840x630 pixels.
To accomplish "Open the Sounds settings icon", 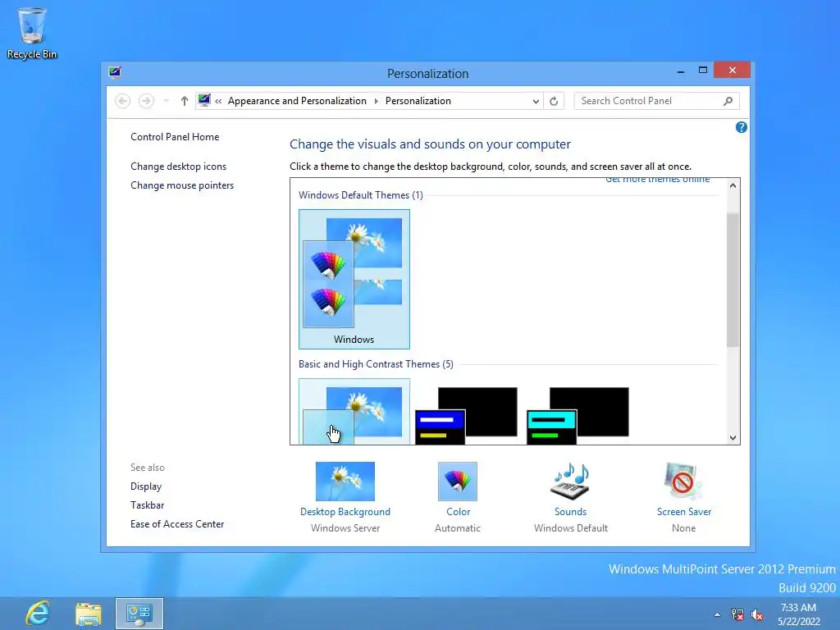I will point(570,481).
